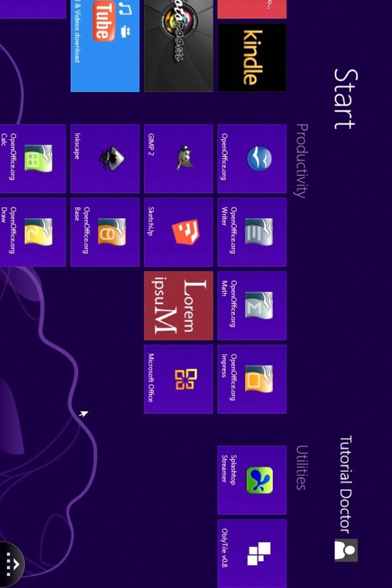The image size is (392, 588).
Task: Open OpenOffice.org Base tile
Action: click(x=105, y=232)
